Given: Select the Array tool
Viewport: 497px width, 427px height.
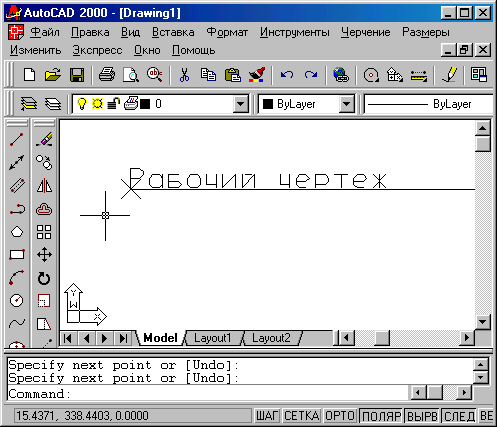Looking at the screenshot, I should coord(44,232).
